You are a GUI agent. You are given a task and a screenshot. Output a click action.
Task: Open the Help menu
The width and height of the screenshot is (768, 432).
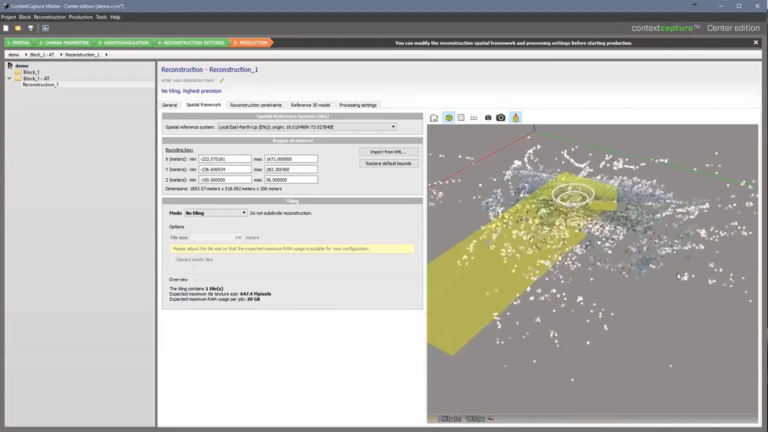(115, 17)
